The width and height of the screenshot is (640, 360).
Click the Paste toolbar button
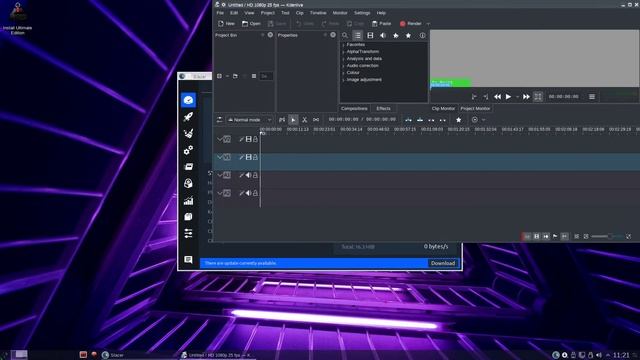point(381,24)
